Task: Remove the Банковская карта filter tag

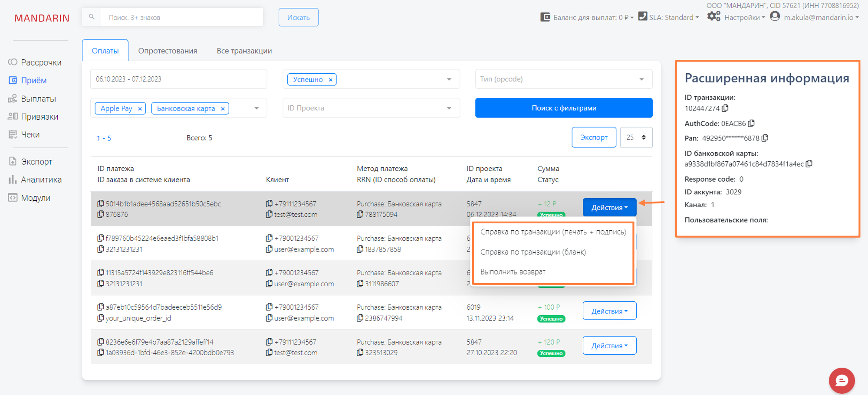Action: pyautogui.click(x=223, y=109)
